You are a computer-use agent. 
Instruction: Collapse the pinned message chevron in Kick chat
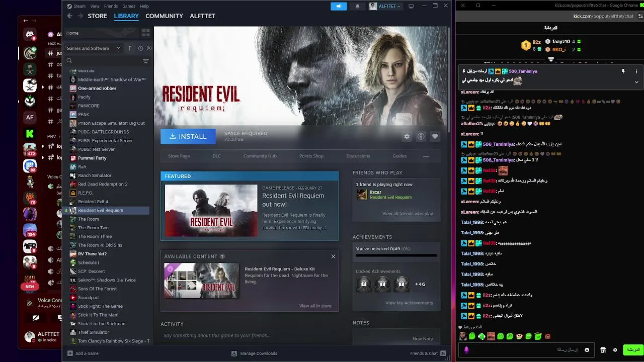636,82
